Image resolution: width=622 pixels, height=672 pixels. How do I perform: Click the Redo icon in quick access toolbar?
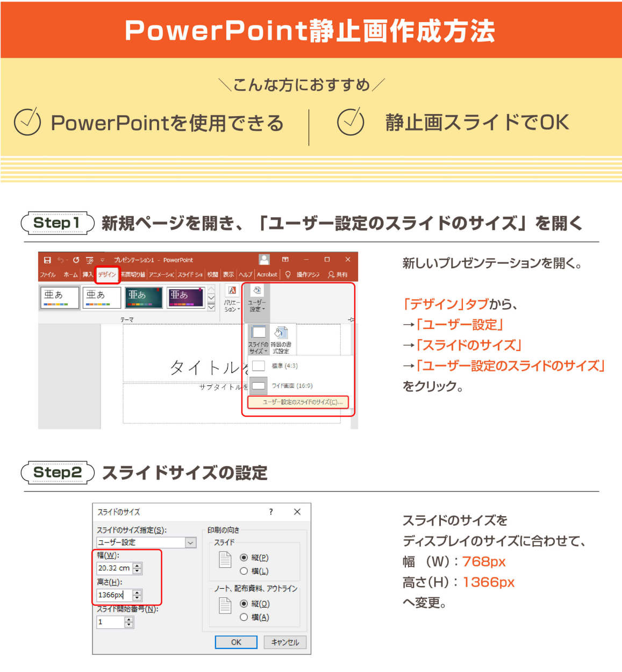(76, 260)
